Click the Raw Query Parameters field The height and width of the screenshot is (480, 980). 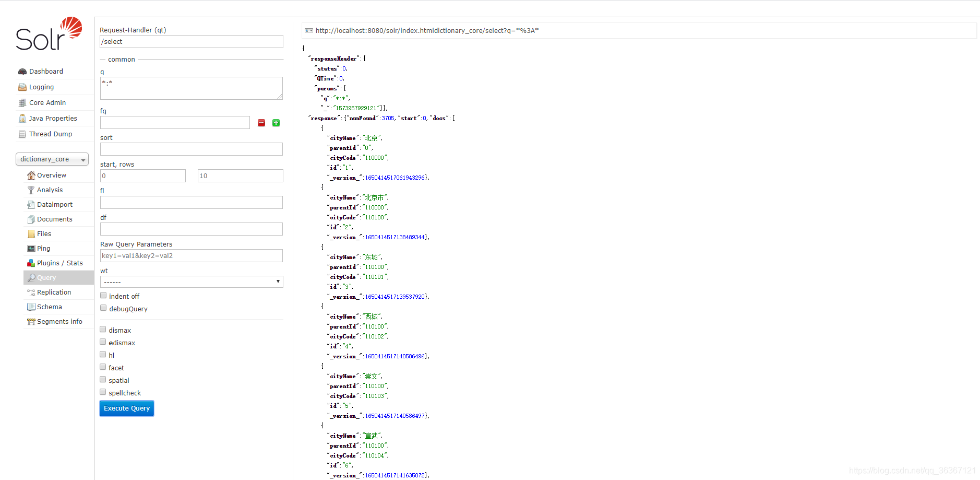[192, 256]
